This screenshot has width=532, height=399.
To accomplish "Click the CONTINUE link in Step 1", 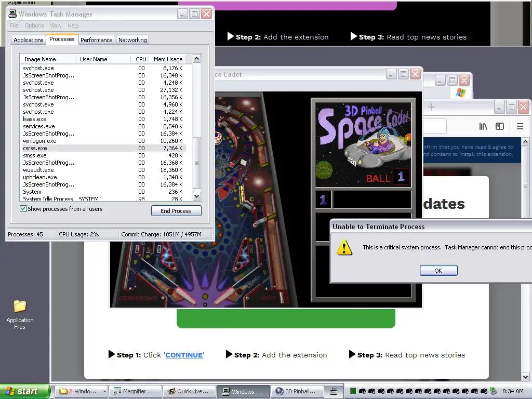I will pos(184,355).
